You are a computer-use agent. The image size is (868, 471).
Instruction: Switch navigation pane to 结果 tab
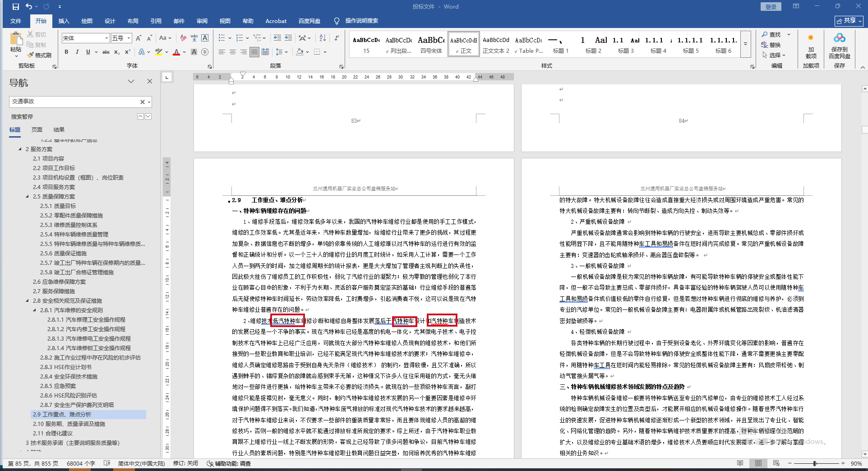pos(59,129)
